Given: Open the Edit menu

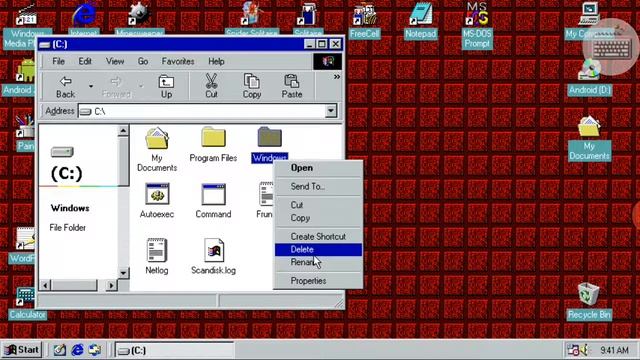Looking at the screenshot, I should point(85,61).
